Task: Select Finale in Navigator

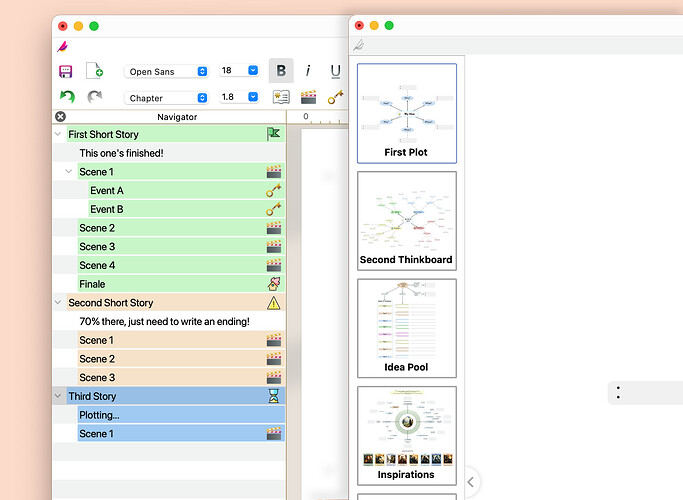Action: (x=181, y=284)
